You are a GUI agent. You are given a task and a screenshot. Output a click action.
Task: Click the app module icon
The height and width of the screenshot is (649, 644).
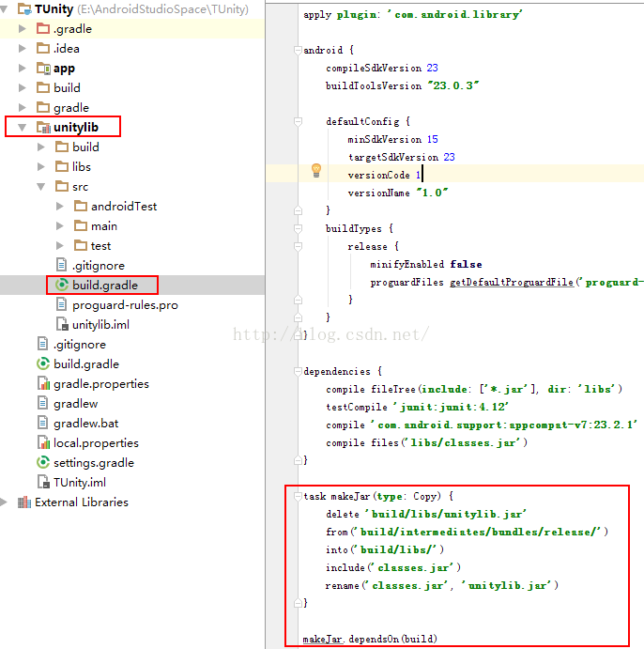pyautogui.click(x=43, y=68)
